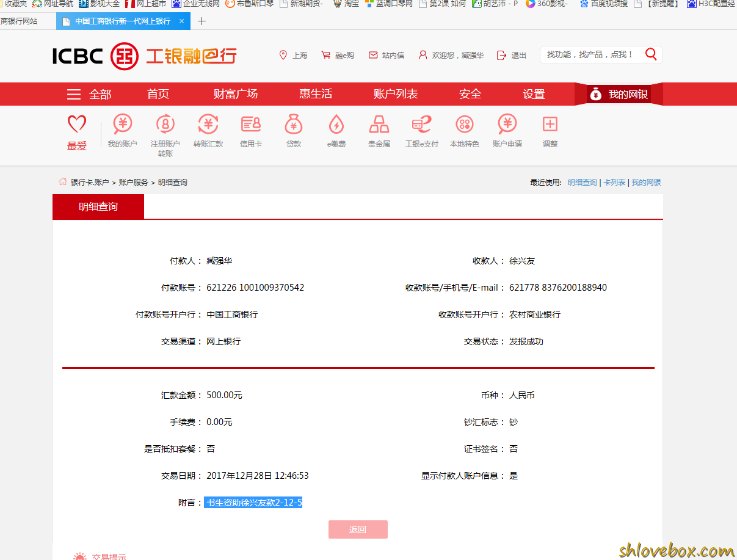Open 我的账户 quick icon

point(123,131)
